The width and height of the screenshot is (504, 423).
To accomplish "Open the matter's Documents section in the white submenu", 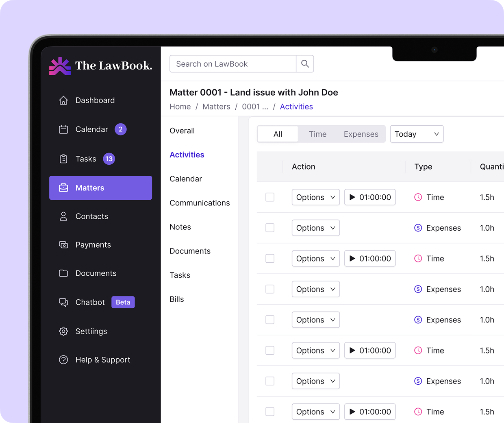I will 190,251.
